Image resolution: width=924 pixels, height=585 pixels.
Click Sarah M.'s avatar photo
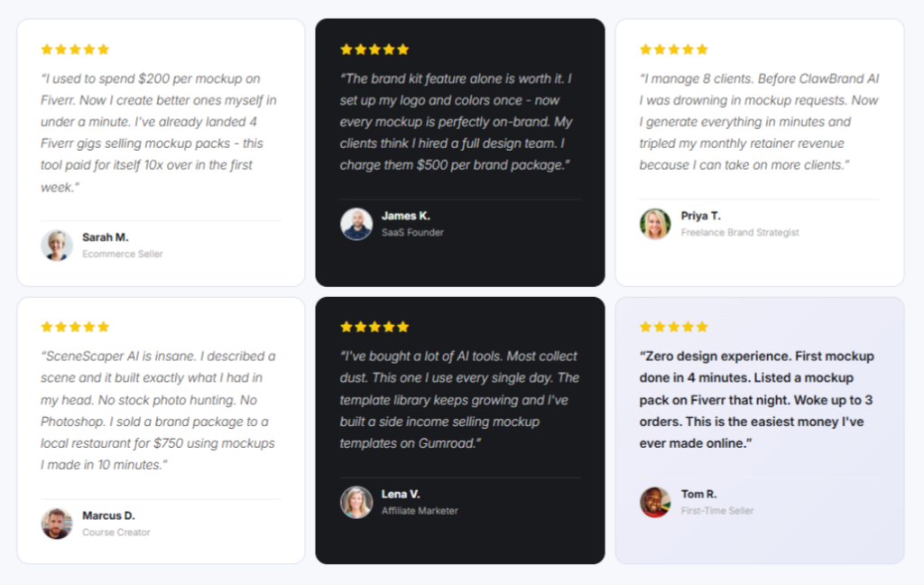coord(57,245)
